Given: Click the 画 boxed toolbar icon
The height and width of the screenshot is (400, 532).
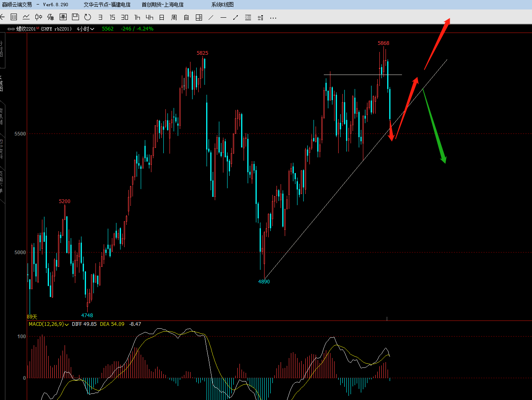Looking at the screenshot, I should 63,17.
